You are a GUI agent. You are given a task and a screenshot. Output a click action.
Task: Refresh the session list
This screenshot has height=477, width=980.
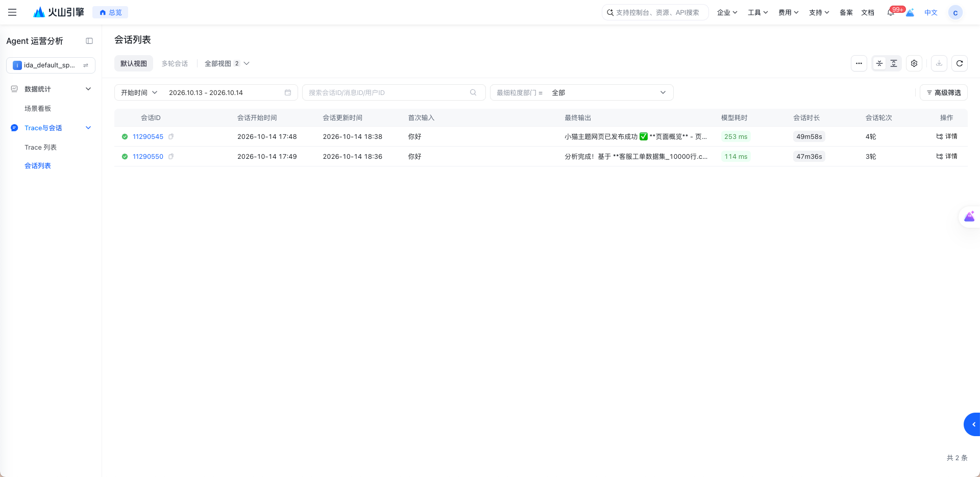[x=960, y=63]
